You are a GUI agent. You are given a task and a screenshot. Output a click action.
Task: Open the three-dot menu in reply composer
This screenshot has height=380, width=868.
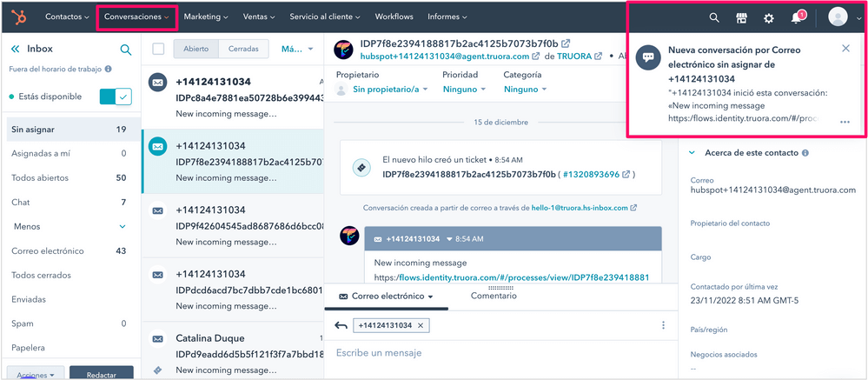pyautogui.click(x=663, y=325)
